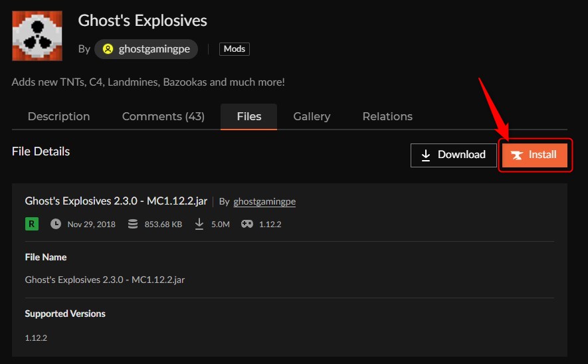Click the ghostgamingpe author badge
The width and height of the screenshot is (588, 364).
[x=146, y=49]
